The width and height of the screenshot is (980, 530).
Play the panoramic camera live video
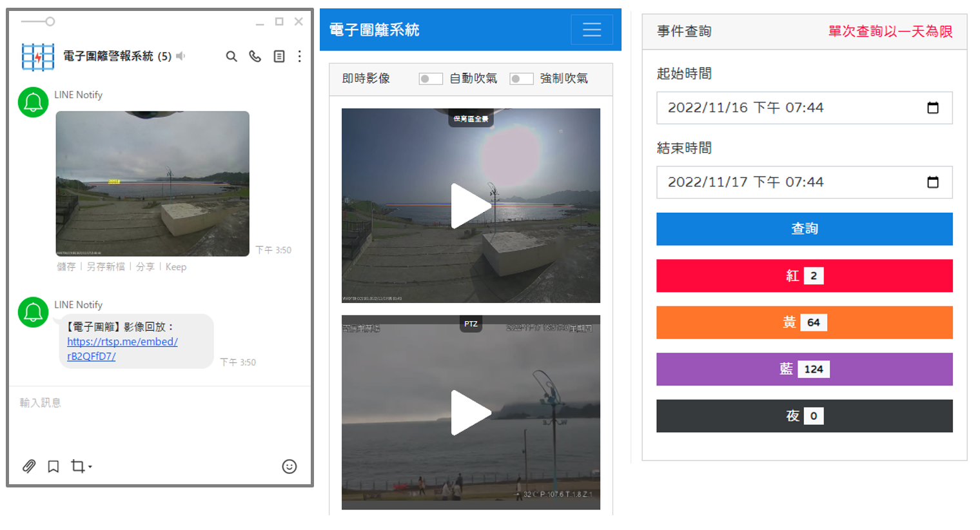tap(471, 206)
